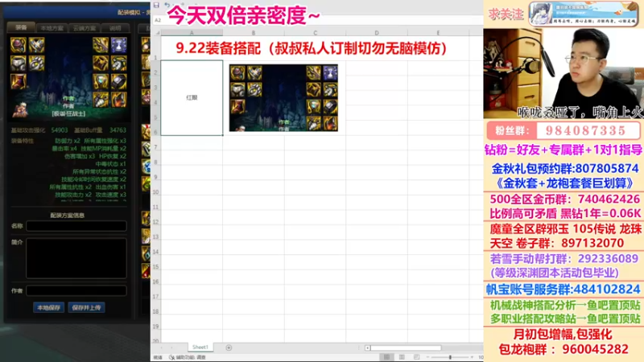Zoom out with the minus icon

click(x=427, y=357)
